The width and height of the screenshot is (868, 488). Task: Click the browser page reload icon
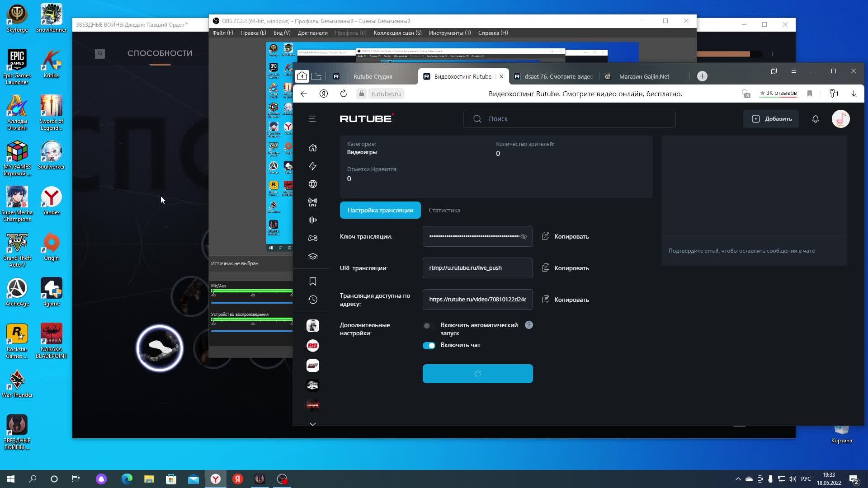coord(343,94)
